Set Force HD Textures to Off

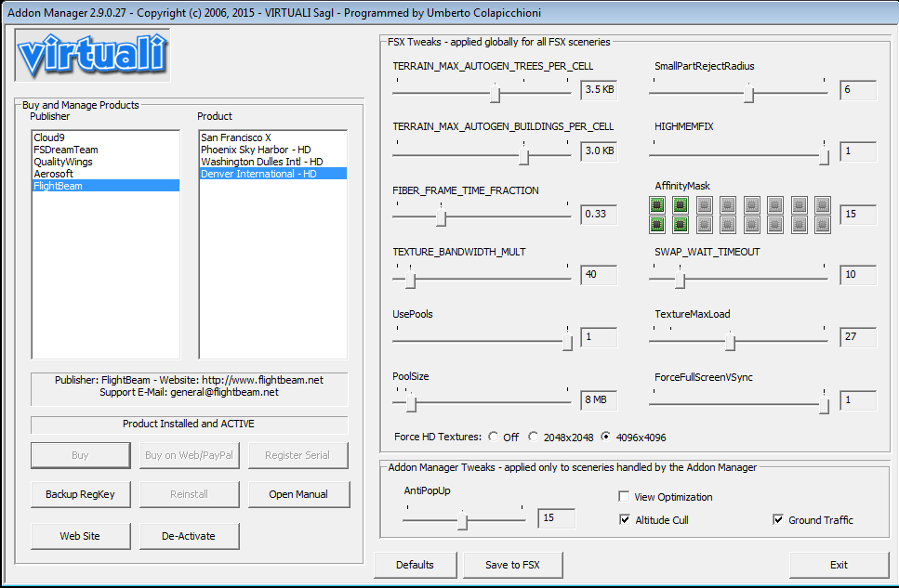pos(493,437)
